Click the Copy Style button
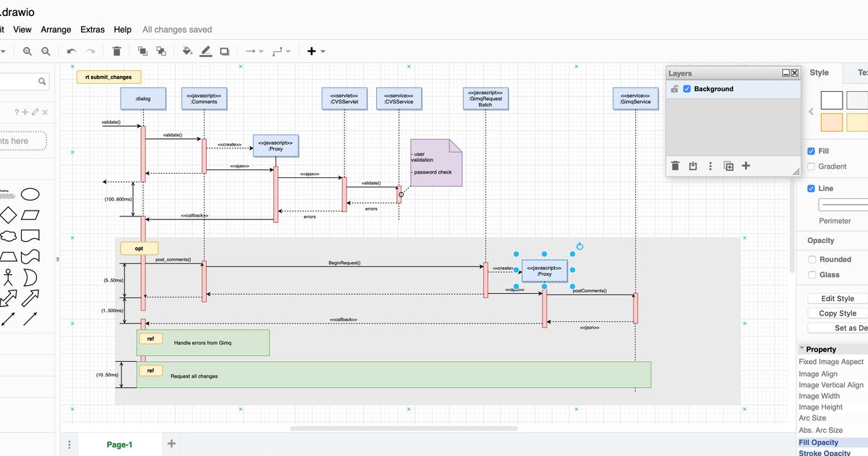 point(838,313)
